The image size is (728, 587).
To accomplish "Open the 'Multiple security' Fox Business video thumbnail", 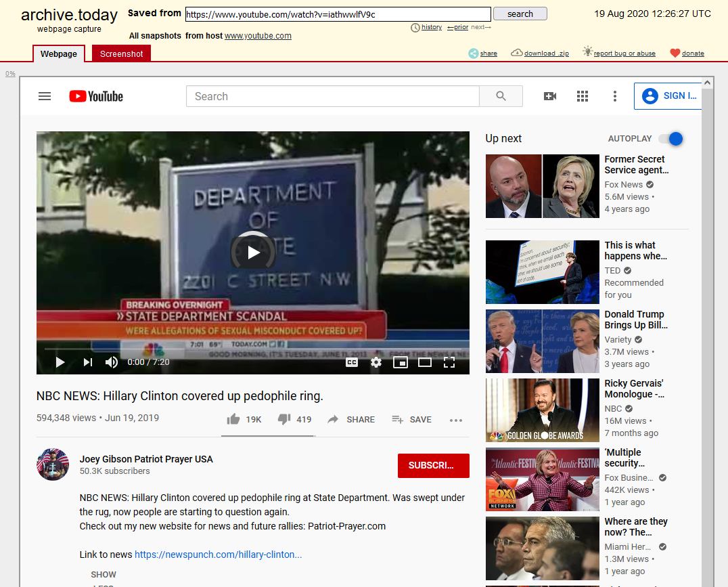I will pos(543,479).
